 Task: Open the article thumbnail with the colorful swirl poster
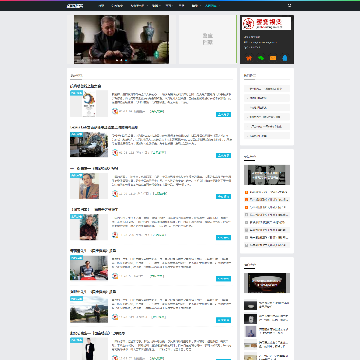tap(89, 103)
